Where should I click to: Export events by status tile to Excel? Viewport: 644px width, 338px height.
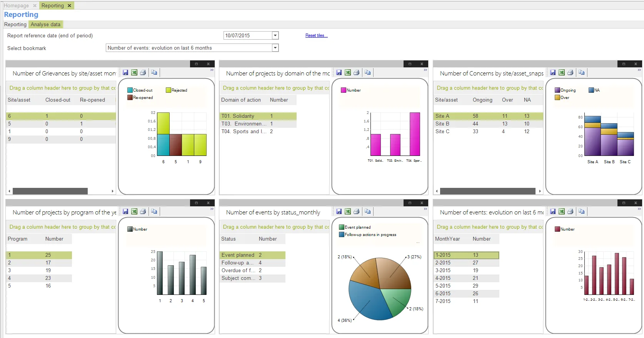(x=348, y=211)
